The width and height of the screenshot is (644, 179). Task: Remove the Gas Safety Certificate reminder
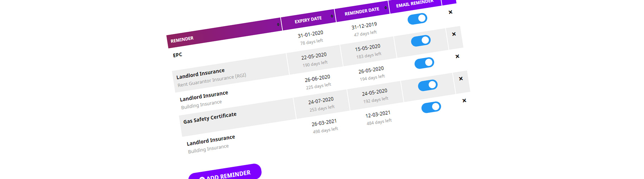tap(461, 79)
